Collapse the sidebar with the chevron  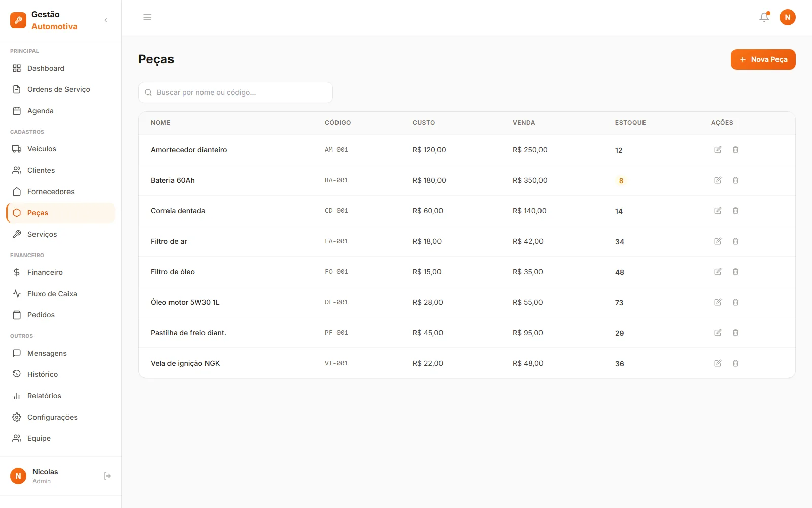(106, 20)
